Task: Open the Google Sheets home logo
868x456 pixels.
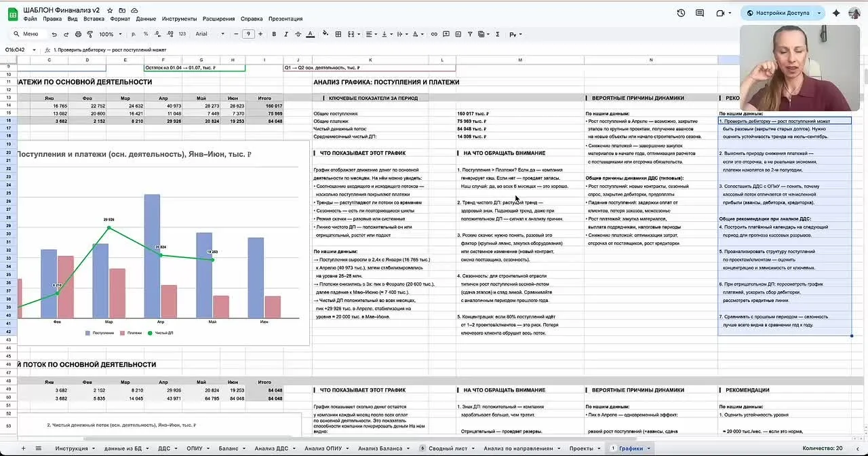Action: pyautogui.click(x=12, y=14)
